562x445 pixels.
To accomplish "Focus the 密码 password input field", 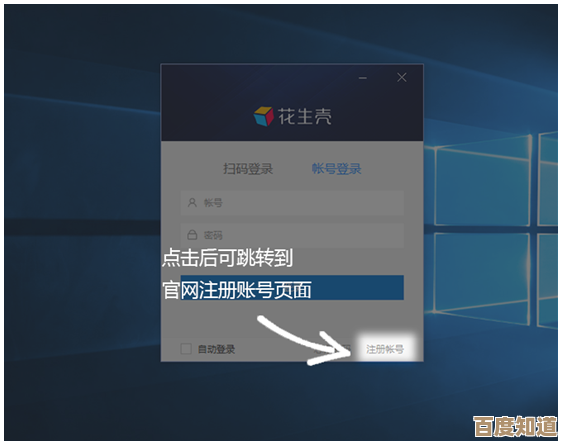I will click(x=292, y=235).
